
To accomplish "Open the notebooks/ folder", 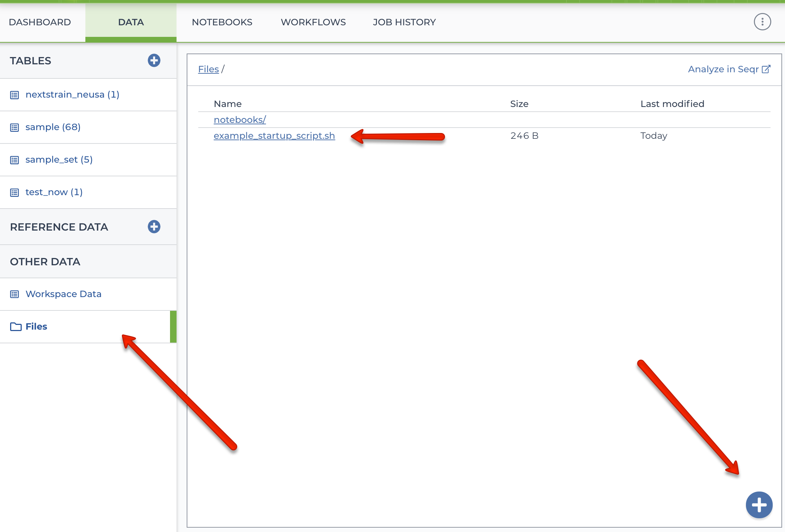I will click(x=240, y=120).
